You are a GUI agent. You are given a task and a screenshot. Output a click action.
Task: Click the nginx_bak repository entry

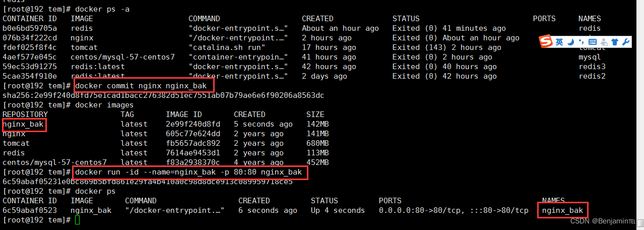[23, 124]
